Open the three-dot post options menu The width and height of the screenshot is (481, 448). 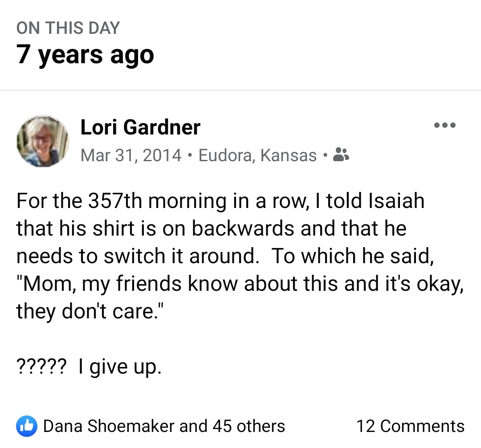click(445, 126)
